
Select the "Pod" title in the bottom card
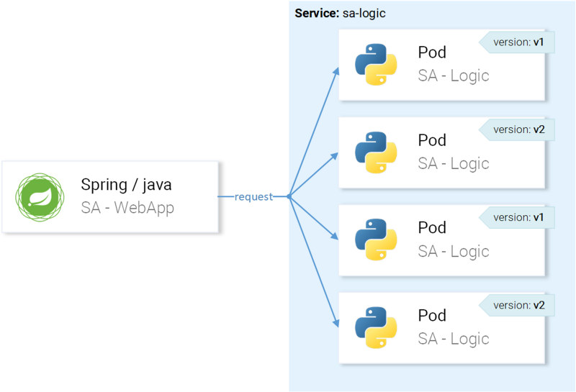[x=432, y=316]
